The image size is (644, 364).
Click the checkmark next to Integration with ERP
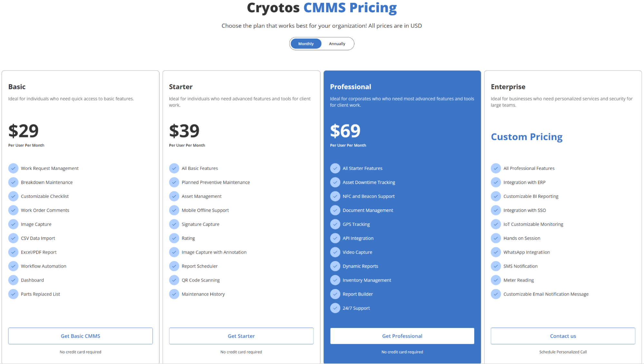click(x=496, y=182)
